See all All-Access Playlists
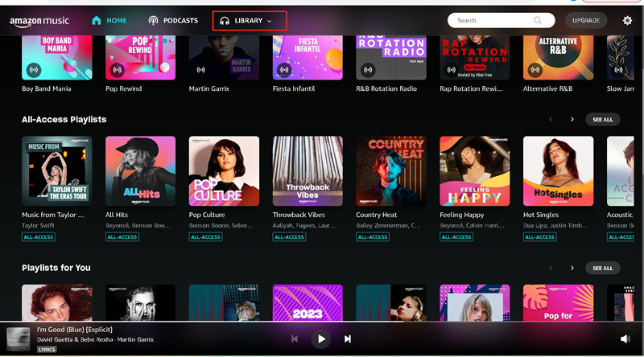 point(602,120)
